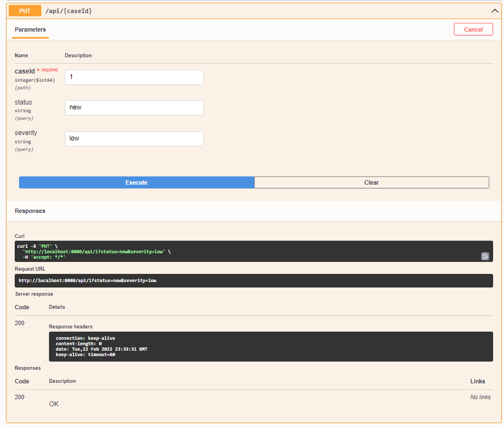Select the Parameters tab
The width and height of the screenshot is (504, 428).
[x=30, y=29]
